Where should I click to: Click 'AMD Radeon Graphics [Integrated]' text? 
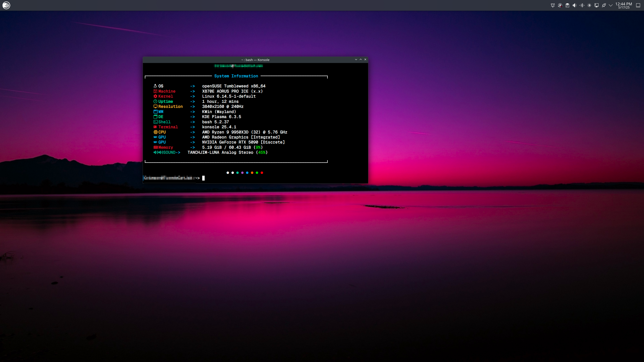point(241,137)
